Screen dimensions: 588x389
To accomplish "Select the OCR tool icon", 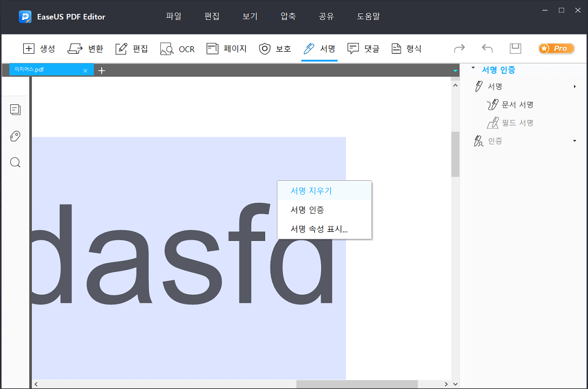I will pos(167,49).
